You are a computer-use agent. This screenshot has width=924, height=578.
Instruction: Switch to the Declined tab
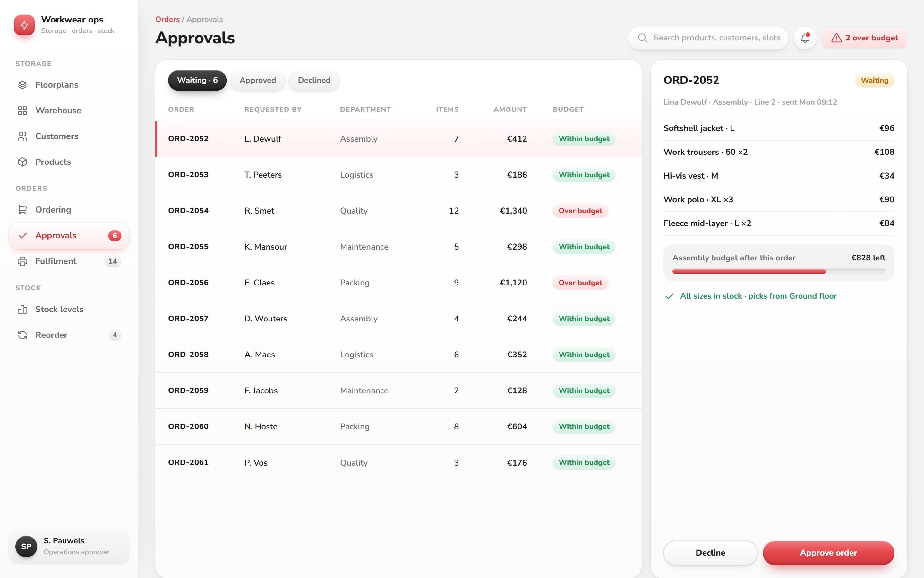(x=314, y=80)
